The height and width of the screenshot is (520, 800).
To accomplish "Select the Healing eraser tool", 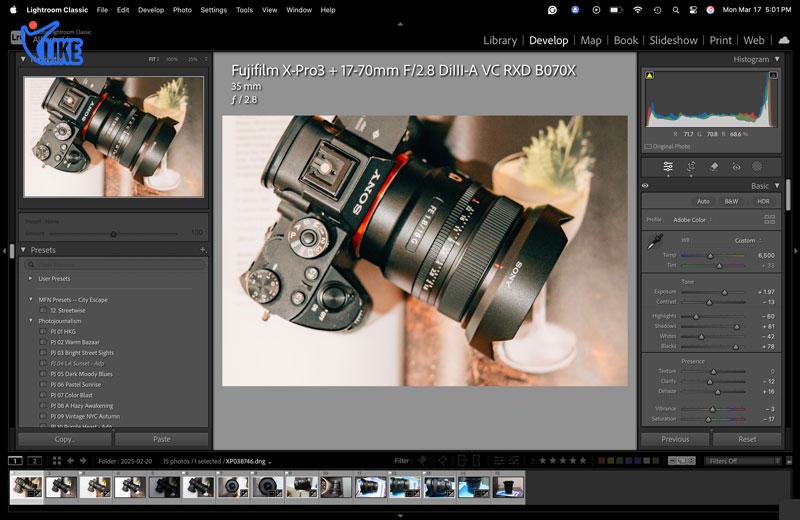I will (714, 167).
